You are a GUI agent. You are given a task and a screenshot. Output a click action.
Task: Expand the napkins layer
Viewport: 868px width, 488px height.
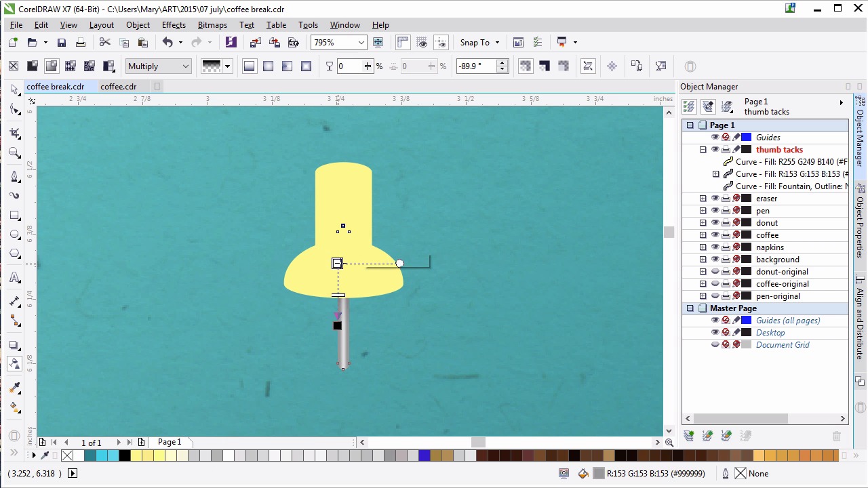click(x=703, y=247)
